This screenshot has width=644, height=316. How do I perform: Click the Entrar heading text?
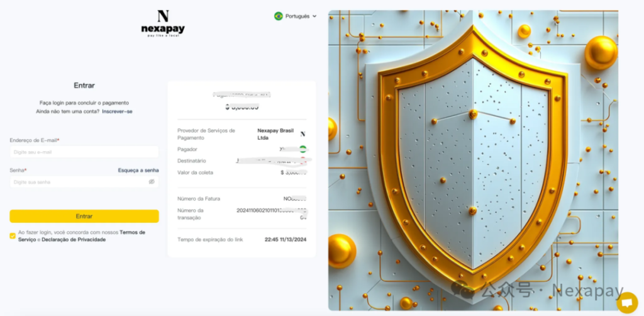point(84,86)
